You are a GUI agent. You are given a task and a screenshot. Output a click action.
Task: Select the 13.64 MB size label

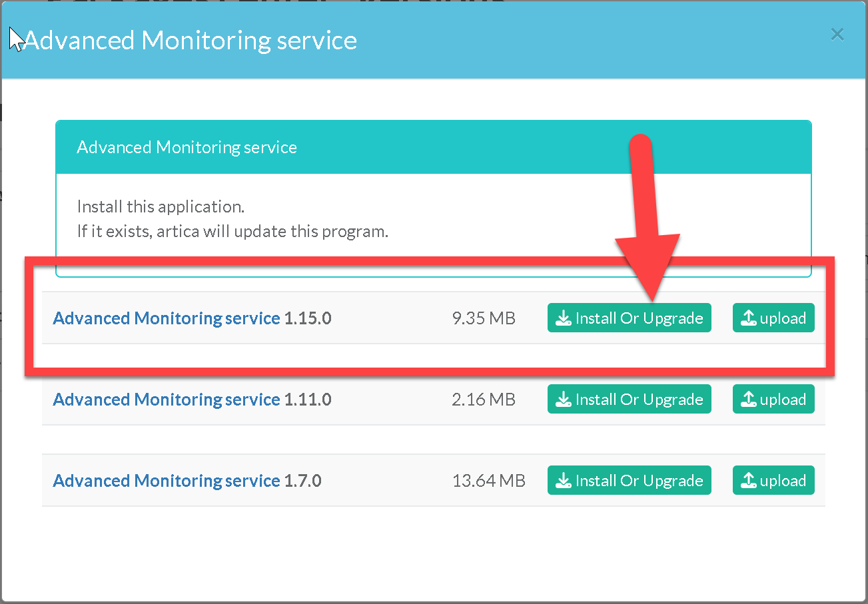coord(488,481)
